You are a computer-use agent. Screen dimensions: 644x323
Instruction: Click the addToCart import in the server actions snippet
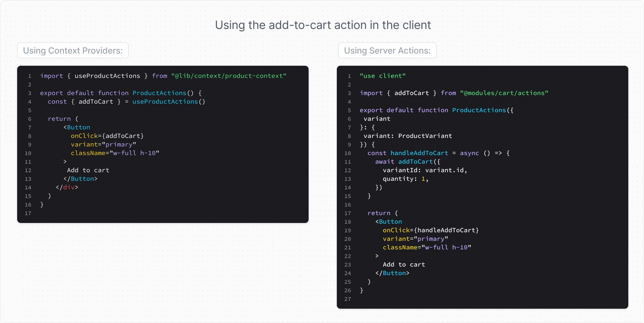coord(412,93)
